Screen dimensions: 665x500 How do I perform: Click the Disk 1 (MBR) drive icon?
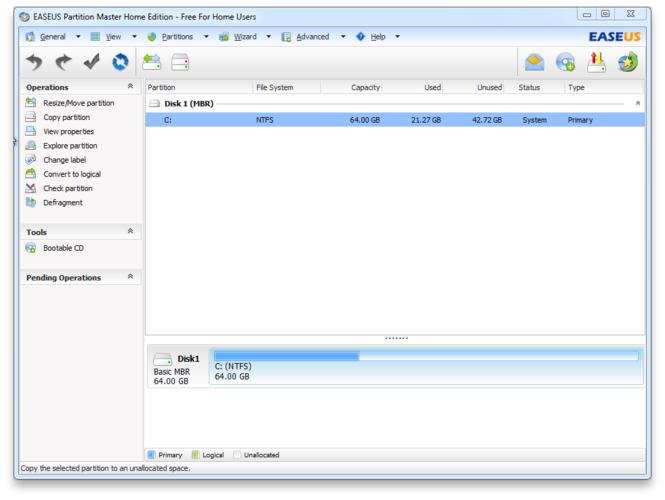[x=155, y=103]
